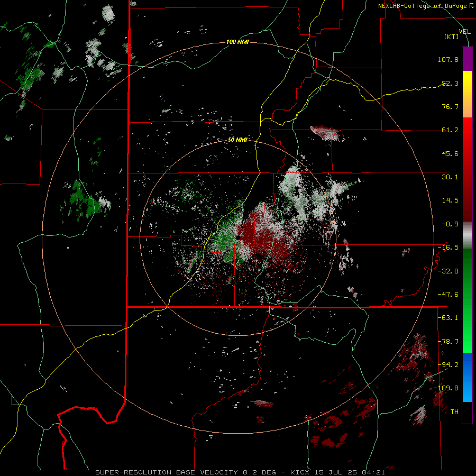Select the 30.1 knot scale value
The height and width of the screenshot is (476, 476).
450,177
